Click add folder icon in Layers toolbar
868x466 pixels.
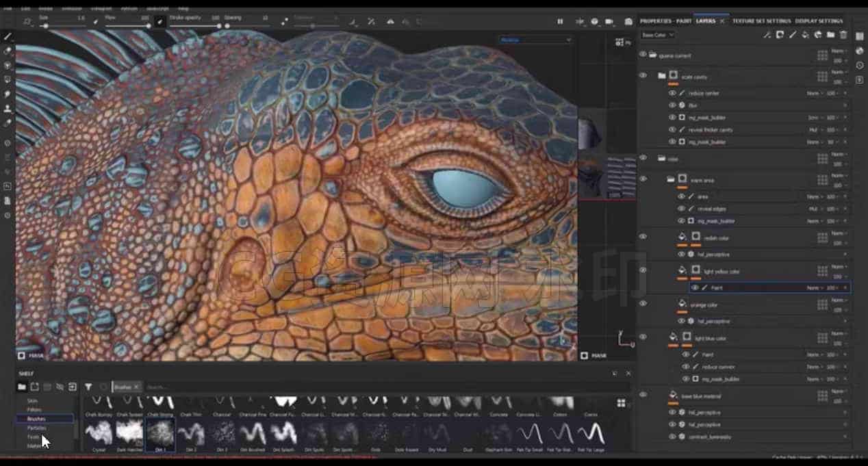(830, 35)
